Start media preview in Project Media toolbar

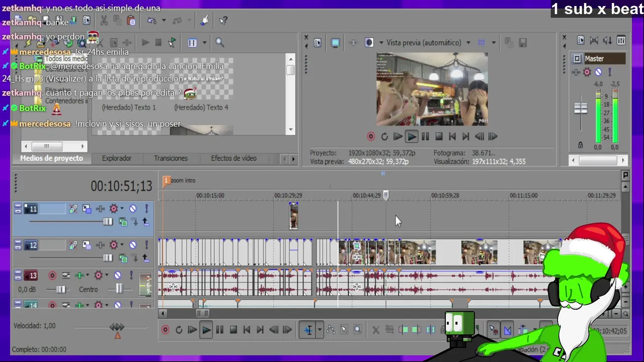(145, 43)
